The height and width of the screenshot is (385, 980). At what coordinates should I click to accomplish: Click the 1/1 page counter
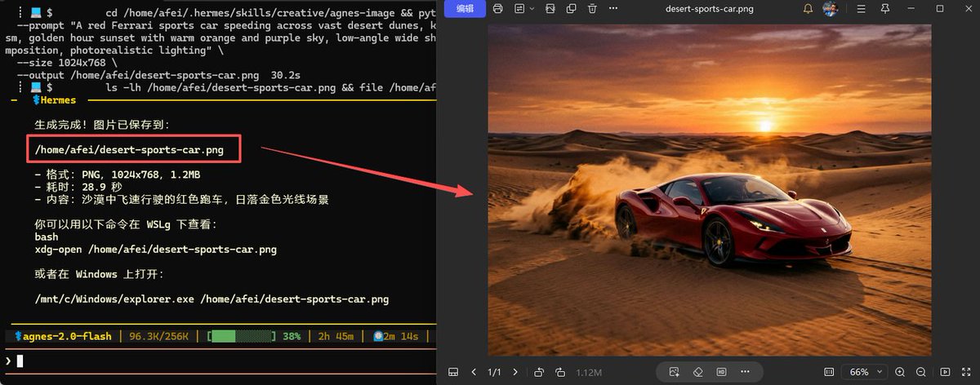point(494,372)
